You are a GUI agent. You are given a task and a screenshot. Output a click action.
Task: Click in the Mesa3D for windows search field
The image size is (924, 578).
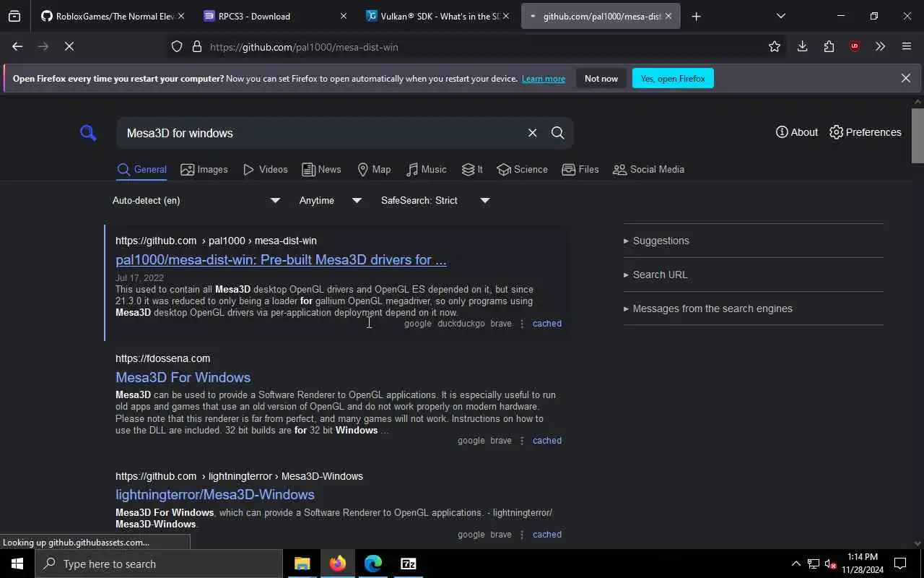321,133
